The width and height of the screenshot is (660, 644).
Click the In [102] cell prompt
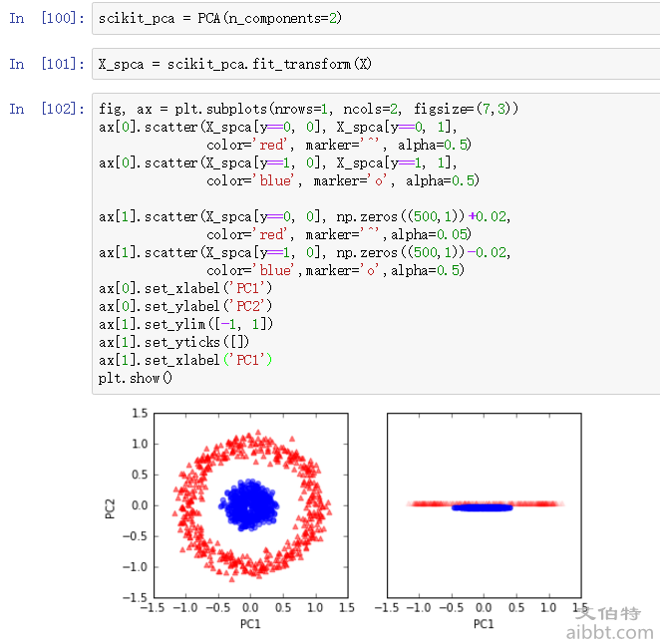pos(47,109)
